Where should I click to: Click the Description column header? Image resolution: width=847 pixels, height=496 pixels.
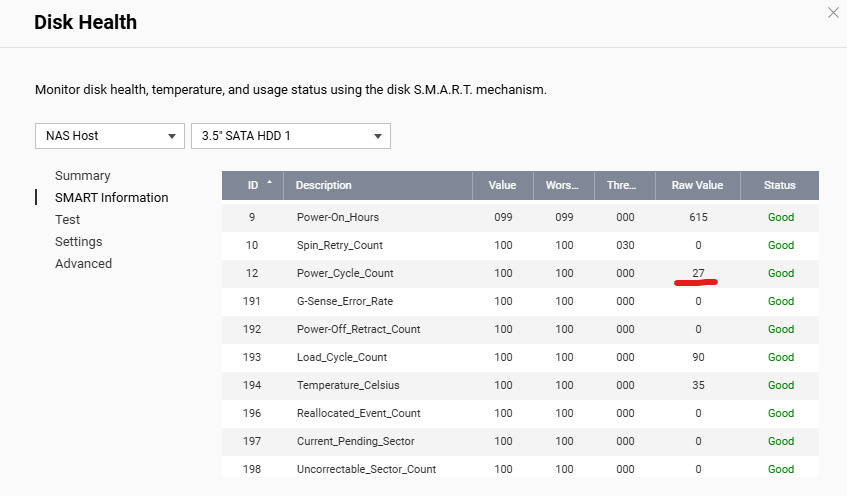pyautogui.click(x=324, y=185)
